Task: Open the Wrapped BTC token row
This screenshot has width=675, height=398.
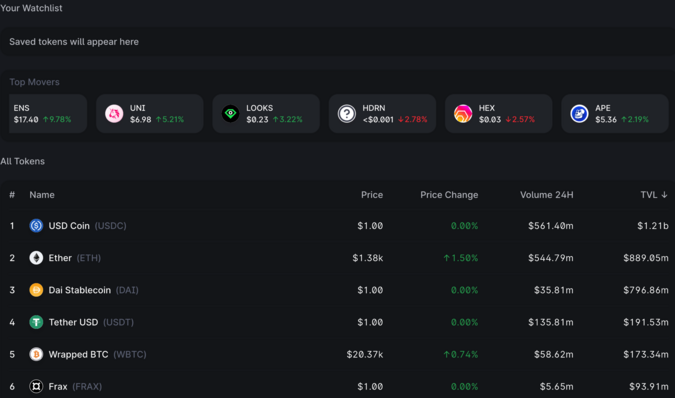Action: pyautogui.click(x=338, y=354)
